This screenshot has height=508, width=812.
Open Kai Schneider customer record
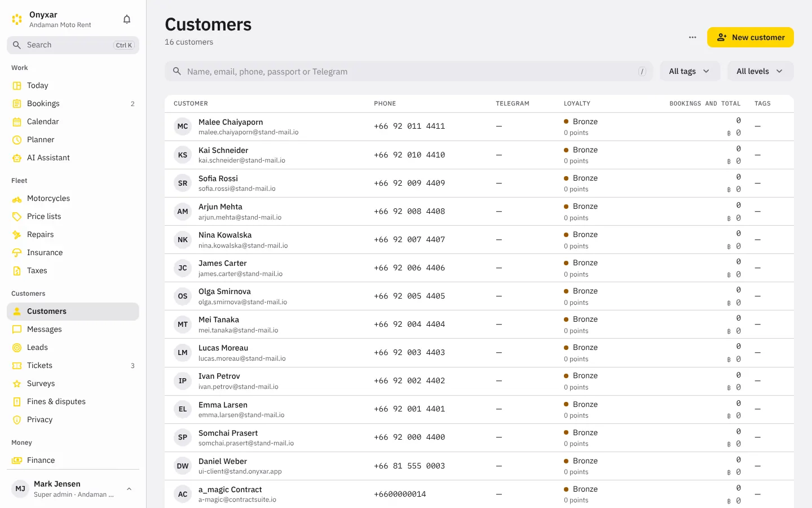479,155
